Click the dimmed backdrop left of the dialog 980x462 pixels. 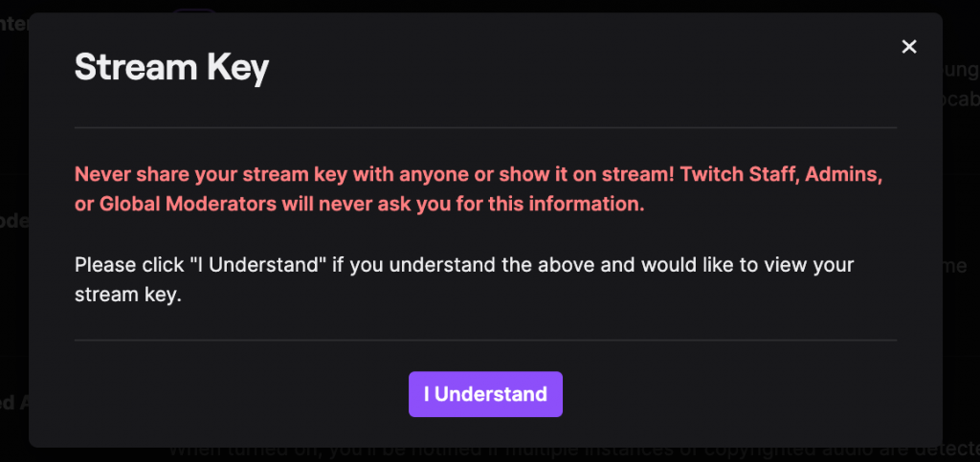pos(13,287)
